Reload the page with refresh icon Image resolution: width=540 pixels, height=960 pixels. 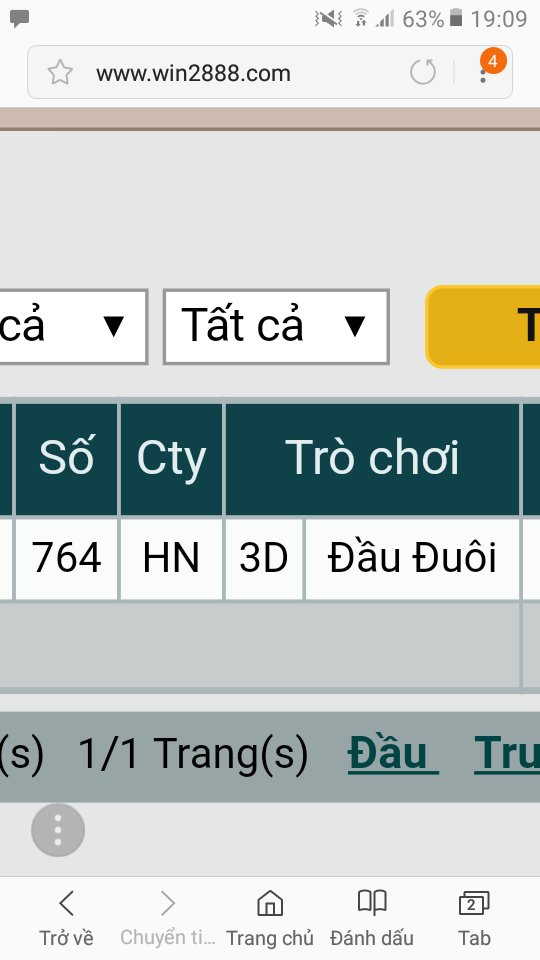point(422,72)
